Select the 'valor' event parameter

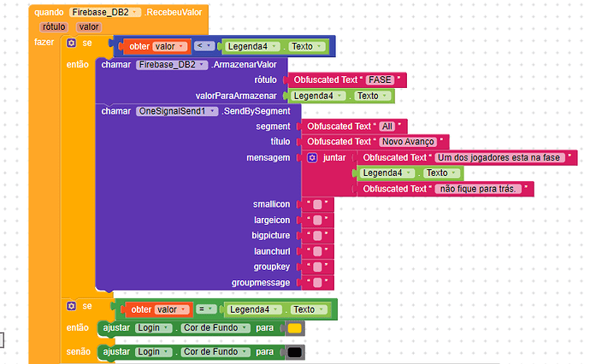click(x=89, y=27)
